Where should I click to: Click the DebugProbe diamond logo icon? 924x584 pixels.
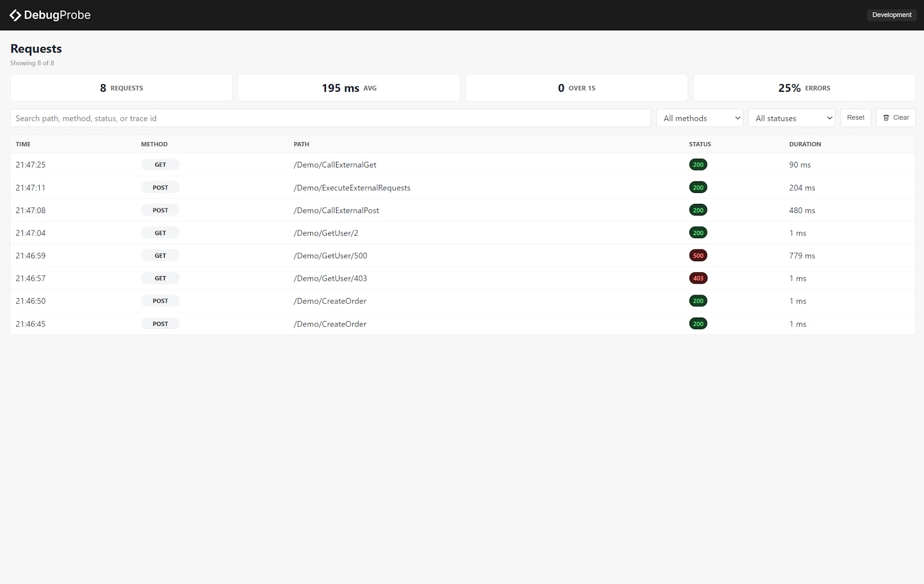tap(16, 15)
